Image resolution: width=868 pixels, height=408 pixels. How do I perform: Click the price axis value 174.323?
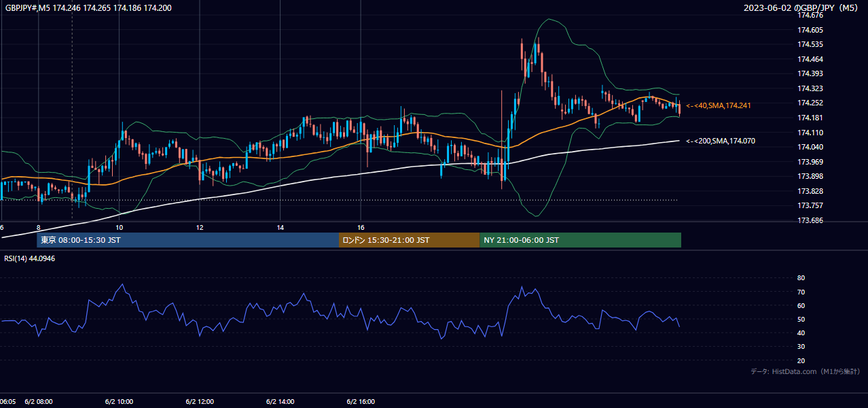pos(810,89)
